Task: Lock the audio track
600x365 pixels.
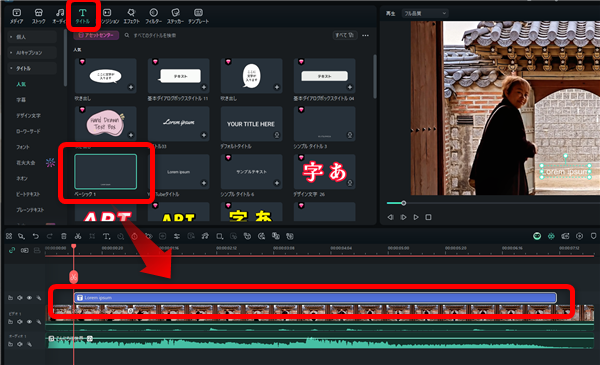Action: tap(29, 344)
